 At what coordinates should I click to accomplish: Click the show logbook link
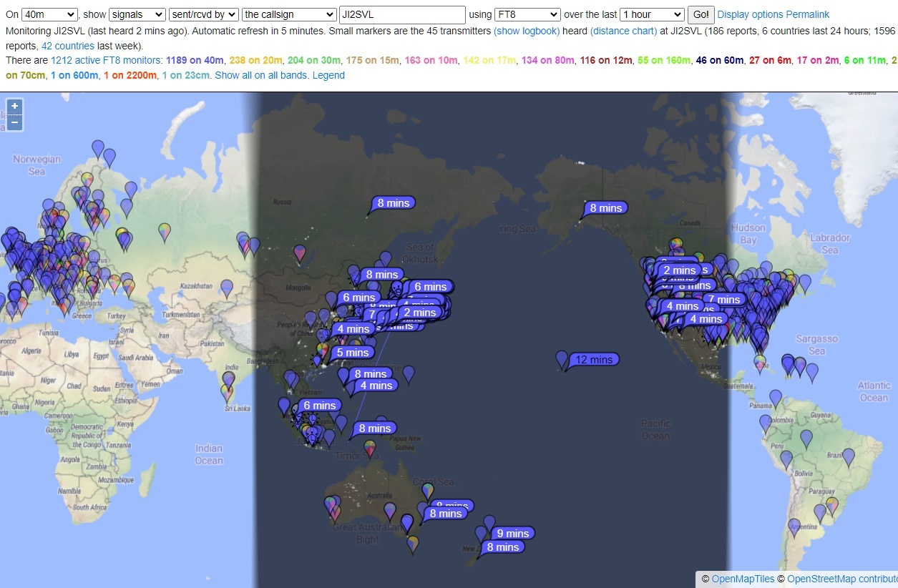pos(527,31)
